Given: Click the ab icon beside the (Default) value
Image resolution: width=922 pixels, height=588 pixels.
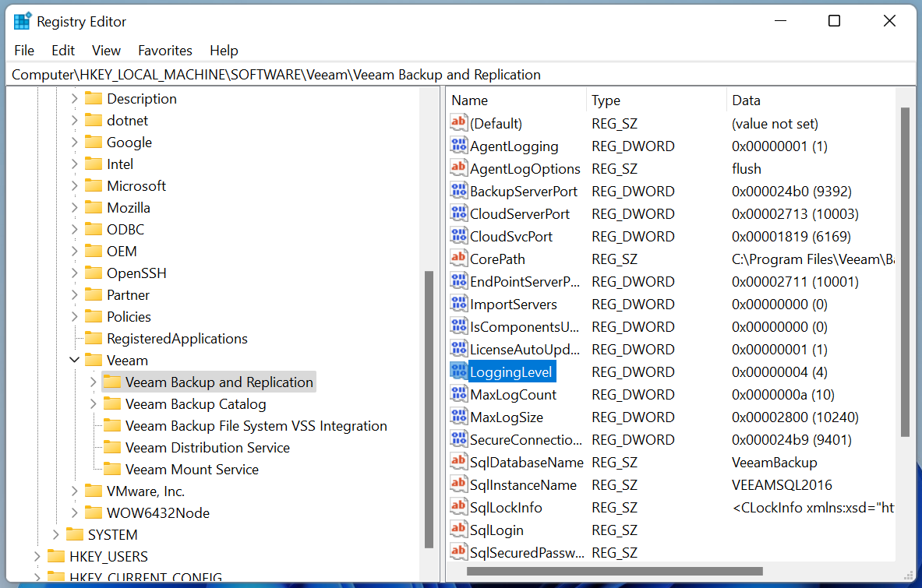Looking at the screenshot, I should click(458, 123).
